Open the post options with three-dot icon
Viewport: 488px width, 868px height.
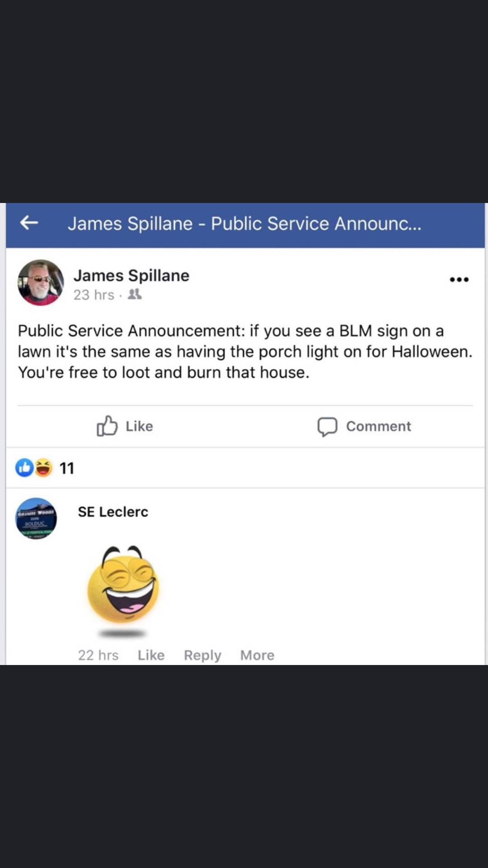(459, 279)
